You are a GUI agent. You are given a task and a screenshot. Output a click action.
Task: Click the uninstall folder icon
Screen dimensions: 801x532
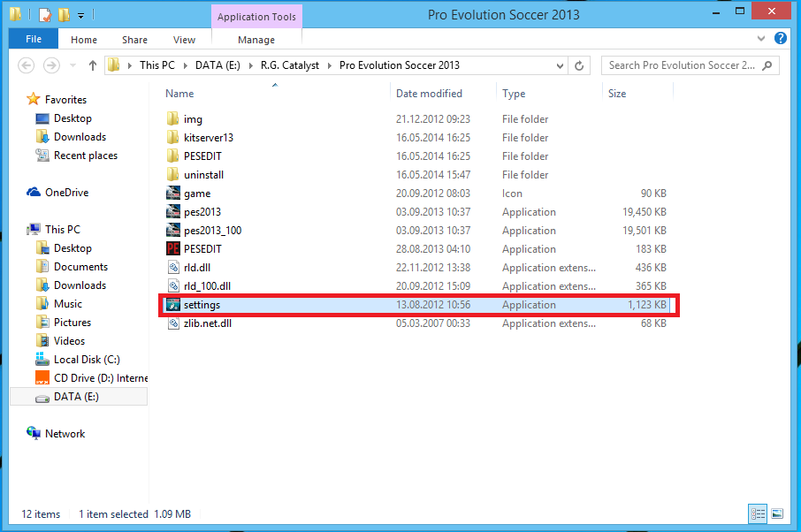pyautogui.click(x=172, y=175)
